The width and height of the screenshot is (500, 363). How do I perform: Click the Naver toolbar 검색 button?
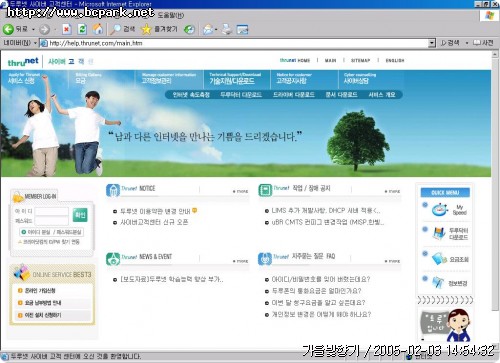point(450,43)
